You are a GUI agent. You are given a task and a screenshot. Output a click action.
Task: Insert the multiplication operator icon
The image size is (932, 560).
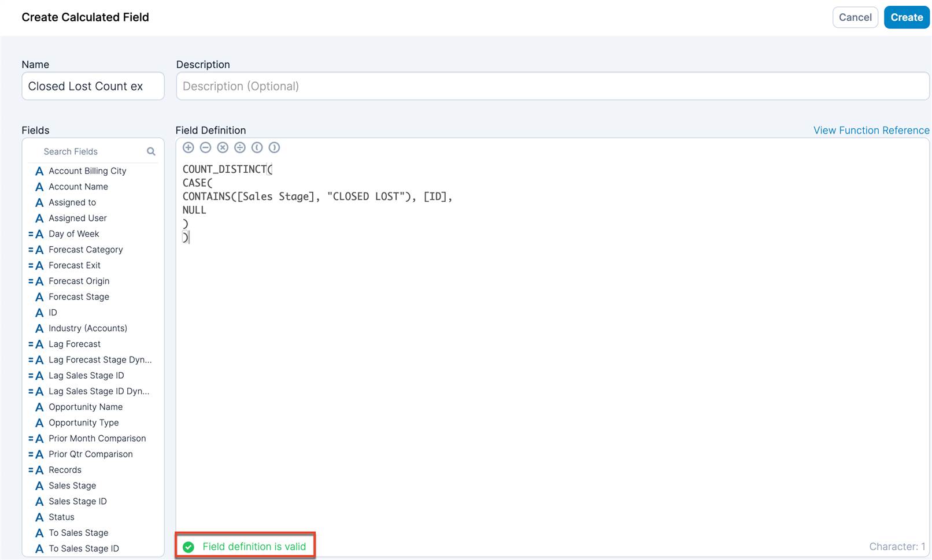tap(223, 147)
